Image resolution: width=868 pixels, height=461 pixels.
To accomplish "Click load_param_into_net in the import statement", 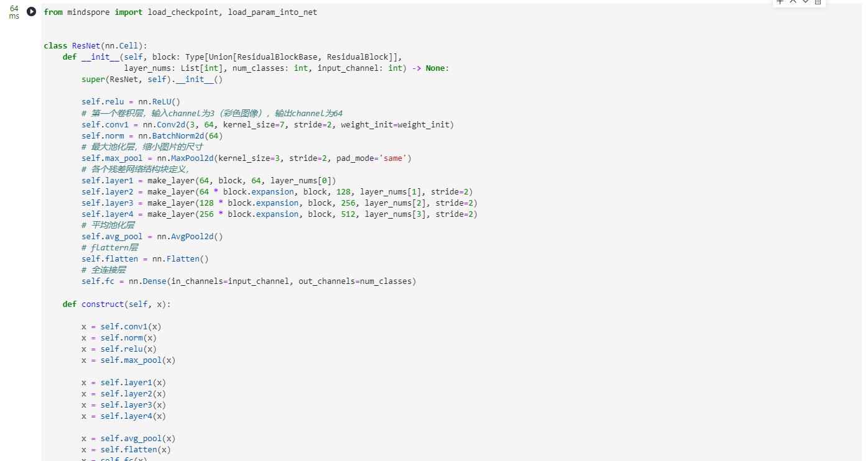I will (272, 12).
